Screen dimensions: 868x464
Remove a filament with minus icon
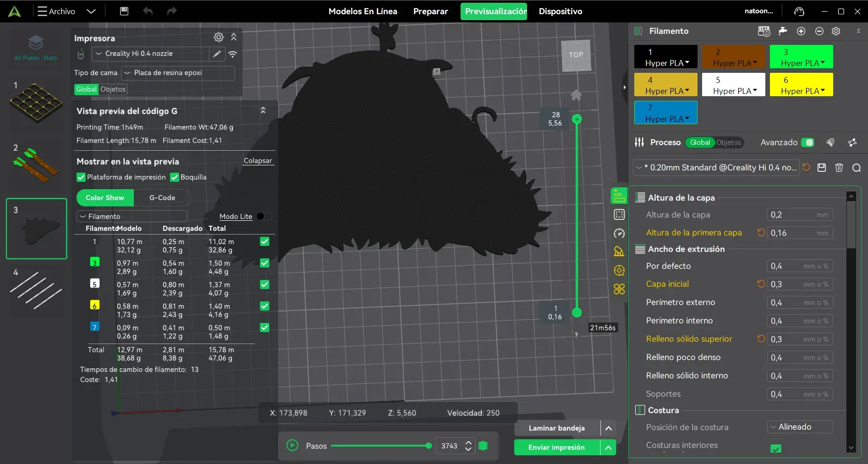(x=819, y=31)
